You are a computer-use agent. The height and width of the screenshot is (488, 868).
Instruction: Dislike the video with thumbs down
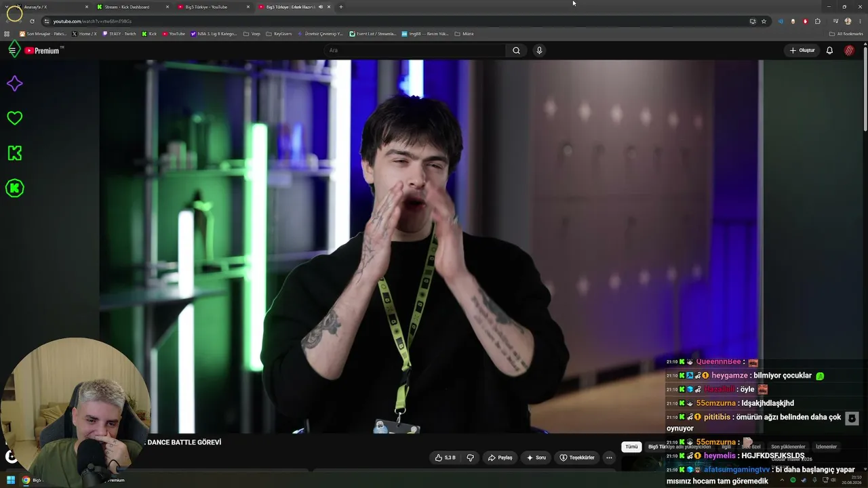470,457
